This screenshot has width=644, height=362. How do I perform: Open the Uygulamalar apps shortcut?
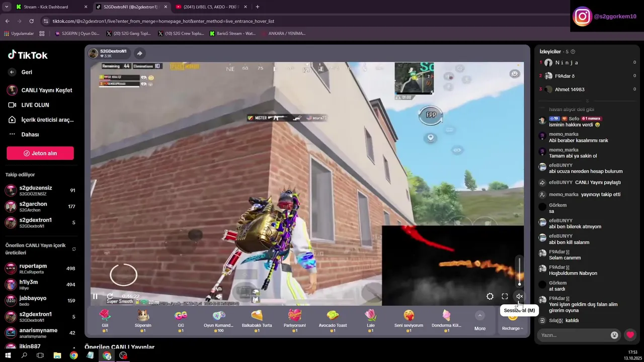pos(19,34)
